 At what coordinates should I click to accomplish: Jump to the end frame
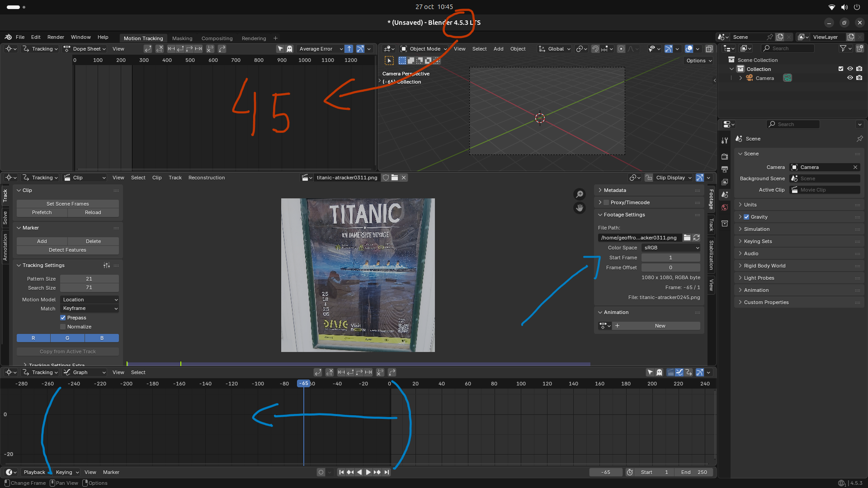click(387, 472)
